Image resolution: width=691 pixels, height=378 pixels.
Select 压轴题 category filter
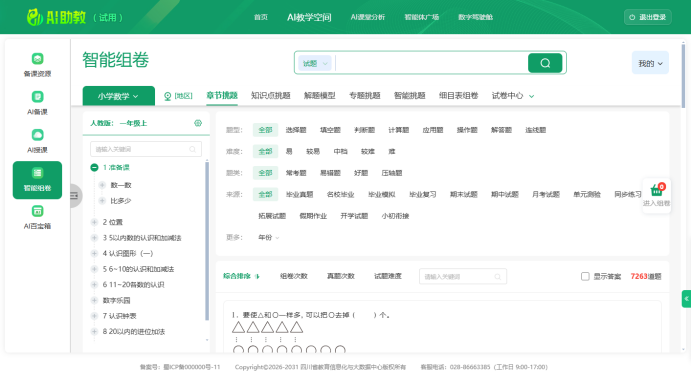click(x=392, y=173)
